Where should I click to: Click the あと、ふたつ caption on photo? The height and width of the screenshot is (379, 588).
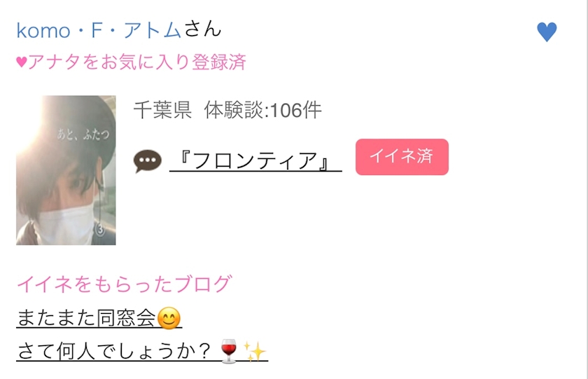(83, 134)
